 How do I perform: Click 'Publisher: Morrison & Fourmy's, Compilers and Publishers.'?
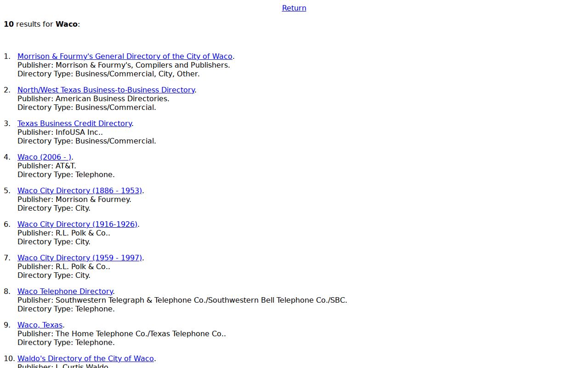coord(124,65)
